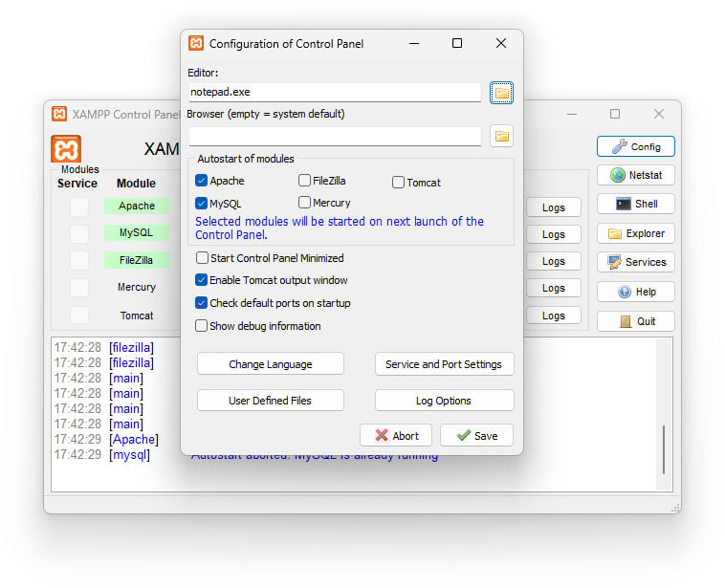This screenshot has height=588, width=725.
Task: Click the log area vertical scrollbar
Action: (663, 447)
